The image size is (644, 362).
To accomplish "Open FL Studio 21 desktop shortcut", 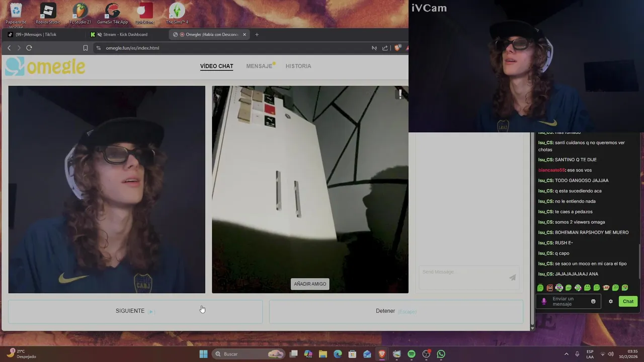I will 80,14.
